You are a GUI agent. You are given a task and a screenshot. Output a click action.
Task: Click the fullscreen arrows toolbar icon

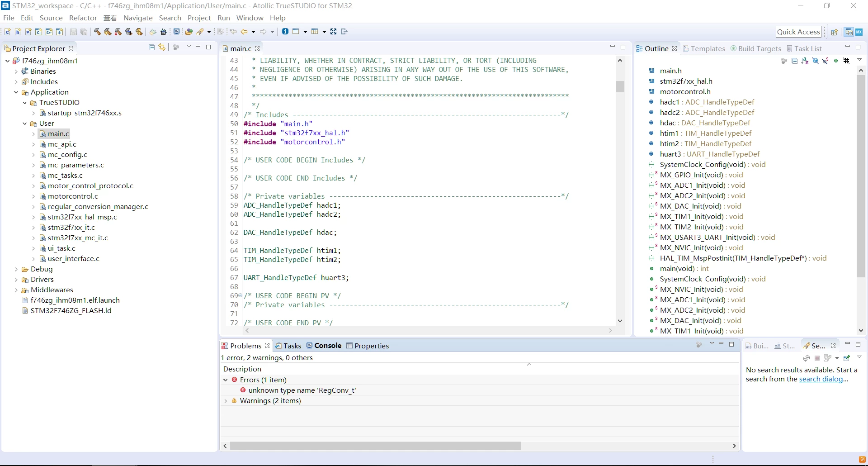[x=333, y=32]
